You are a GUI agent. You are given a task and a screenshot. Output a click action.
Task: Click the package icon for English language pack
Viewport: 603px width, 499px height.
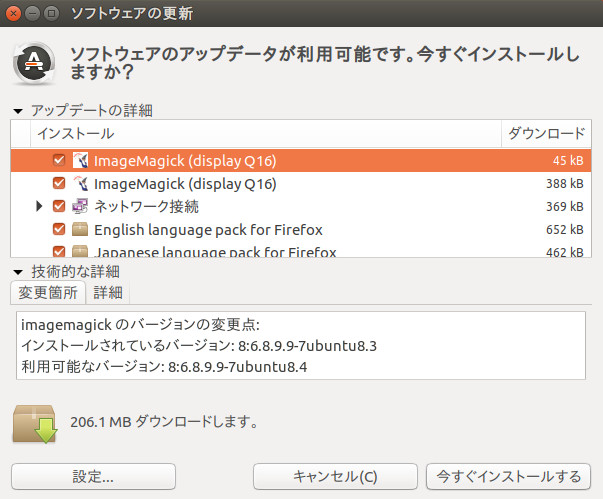point(80,230)
